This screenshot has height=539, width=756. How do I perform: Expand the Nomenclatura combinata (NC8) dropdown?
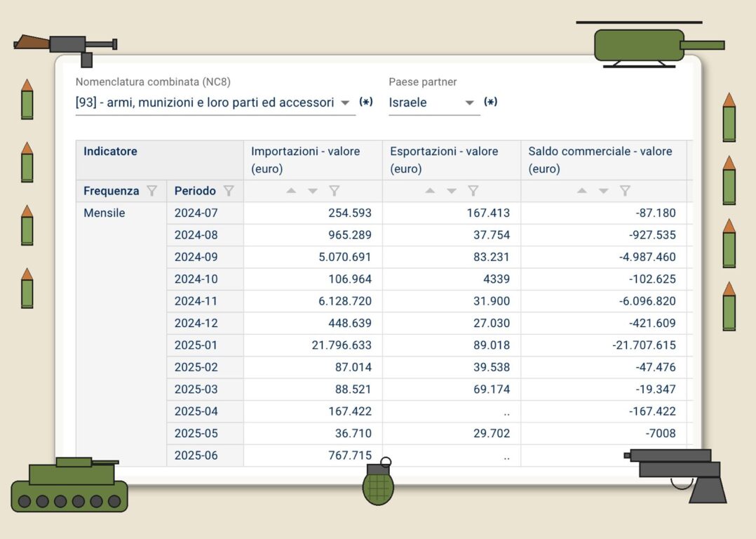pos(344,103)
